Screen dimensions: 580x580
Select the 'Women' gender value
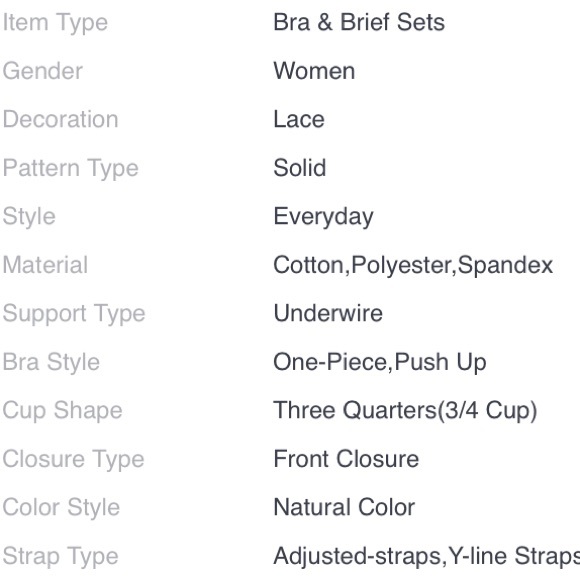pos(314,71)
